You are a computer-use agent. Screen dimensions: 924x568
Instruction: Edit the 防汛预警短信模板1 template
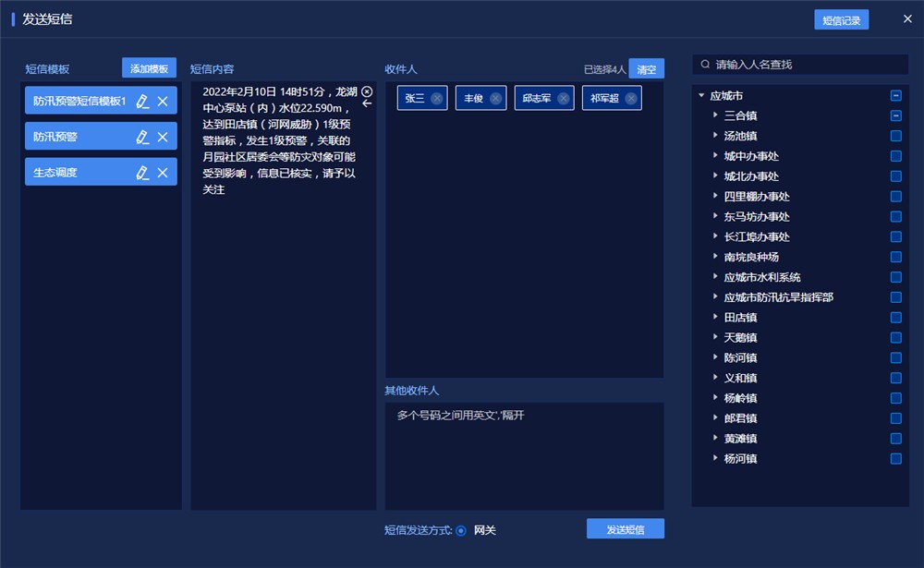coord(142,102)
